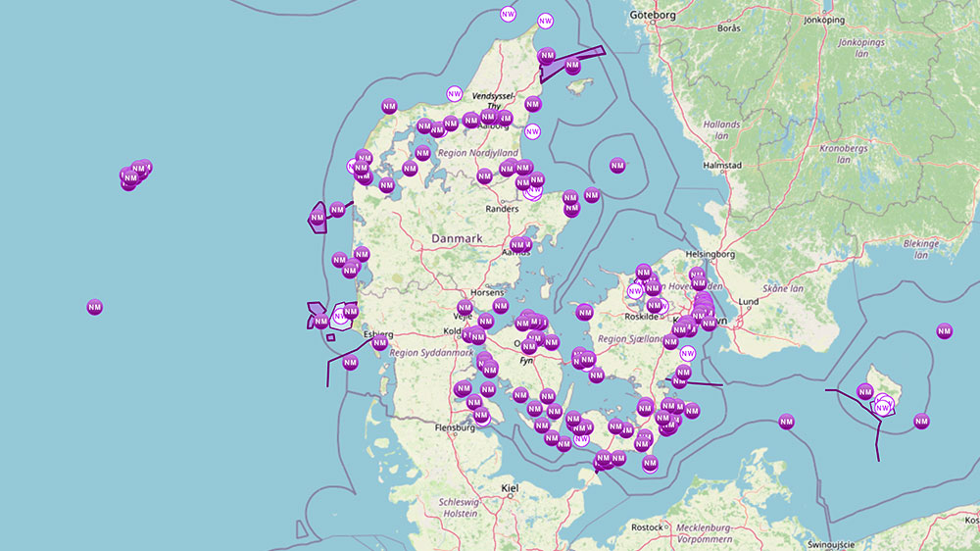Click the NM marker inside the west coast polygon area
This screenshot has width=980, height=551.
click(318, 218)
